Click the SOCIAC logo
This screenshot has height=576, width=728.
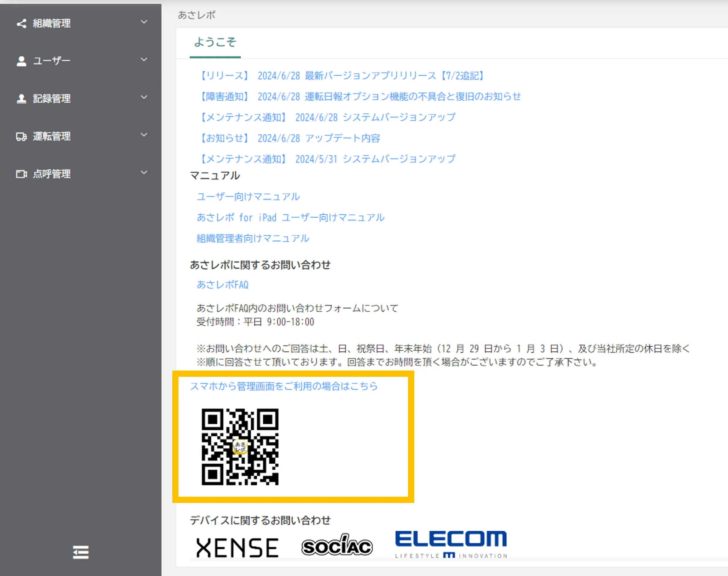tap(337, 545)
